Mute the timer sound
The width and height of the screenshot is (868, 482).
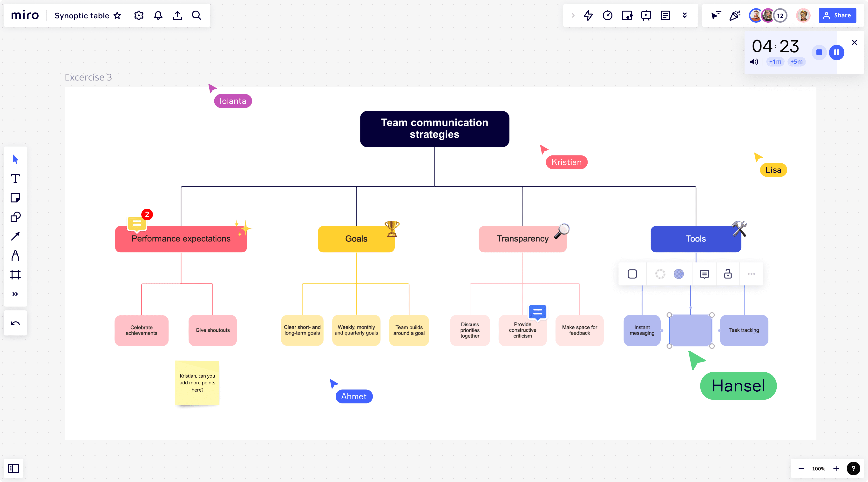tap(754, 62)
